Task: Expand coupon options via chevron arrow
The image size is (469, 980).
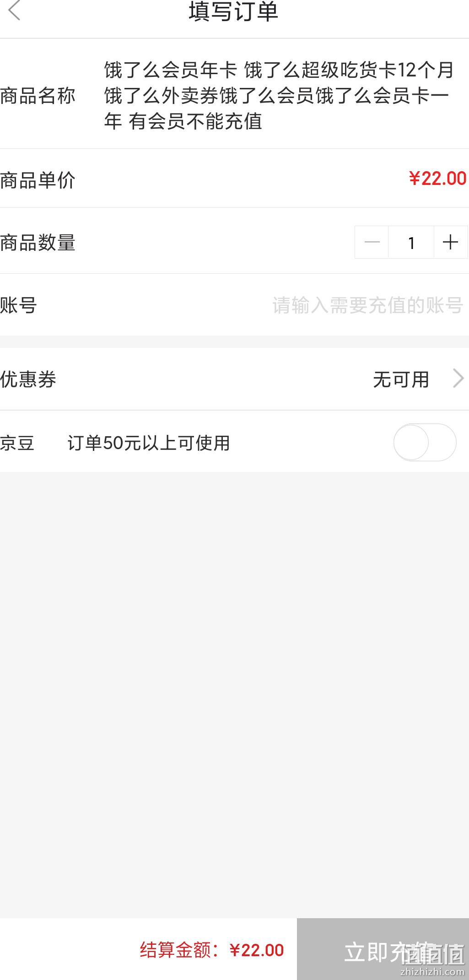Action: 458,379
